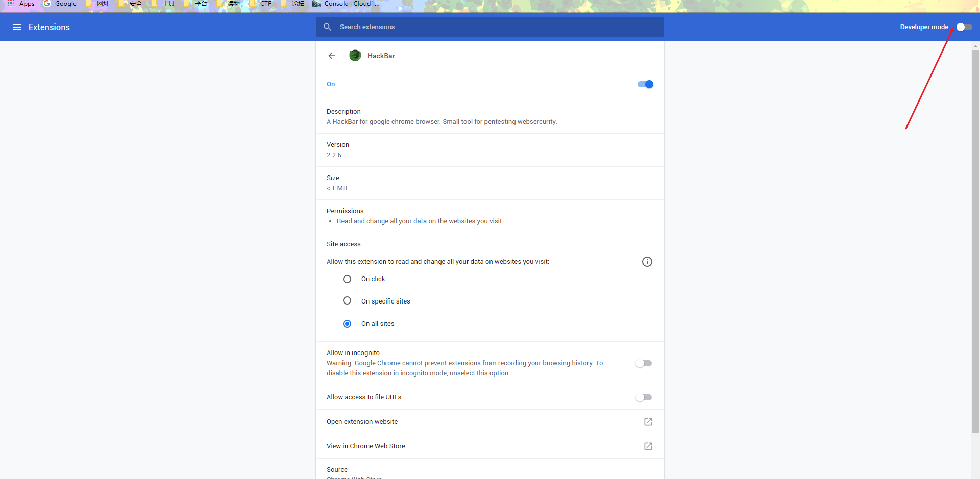Select the On specific sites option
This screenshot has width=980, height=479.
[x=347, y=301]
